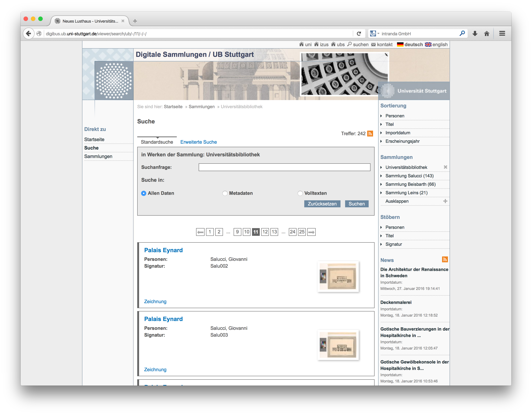Viewport: 532px width, 415px height.
Task: Sort results by Titel under Sortierung
Action: (x=389, y=124)
